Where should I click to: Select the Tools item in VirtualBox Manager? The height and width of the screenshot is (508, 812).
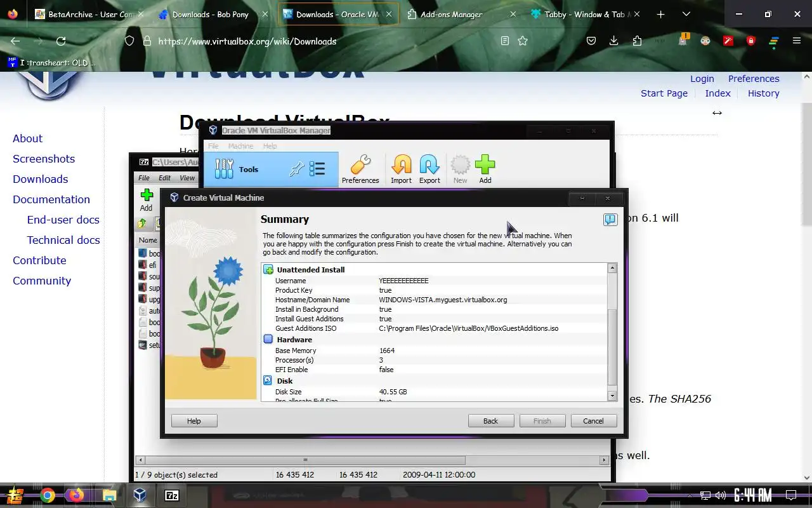click(x=271, y=170)
